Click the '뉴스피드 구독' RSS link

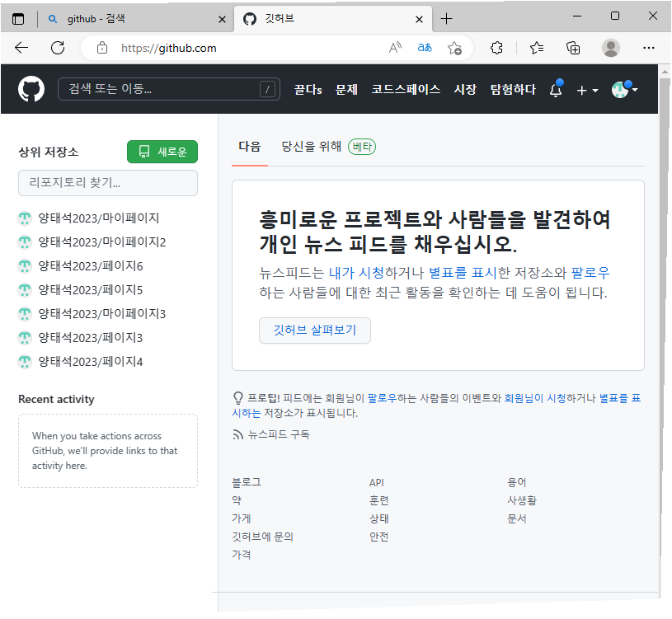click(270, 435)
